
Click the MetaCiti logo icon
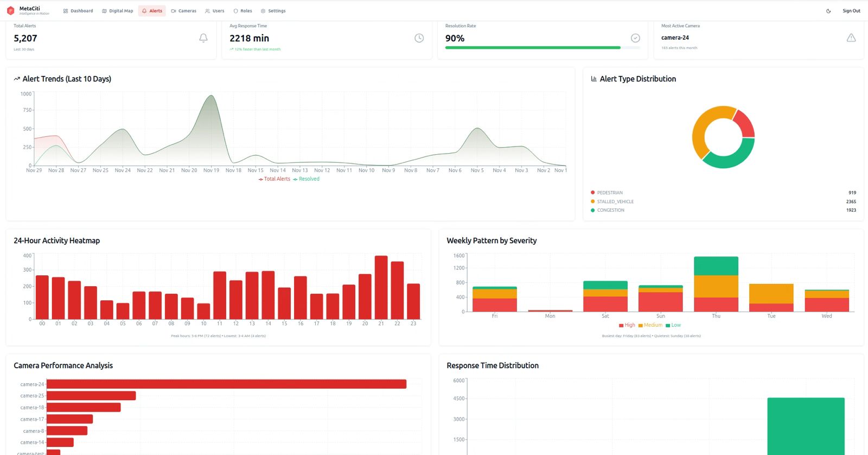point(10,11)
